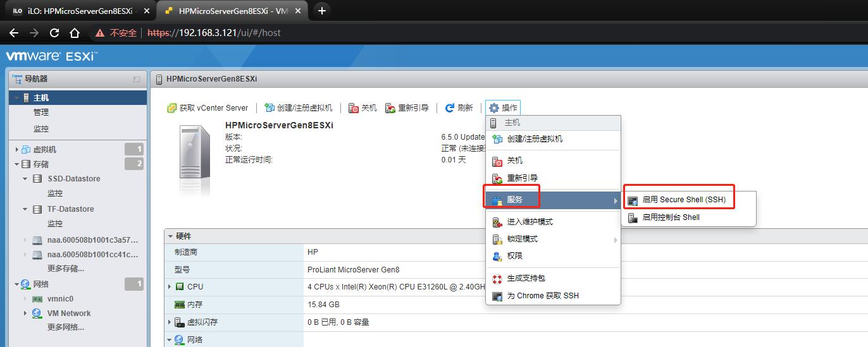The width and height of the screenshot is (868, 347).
Task: Enable Secure Shell (SSH)
Action: coord(690,200)
